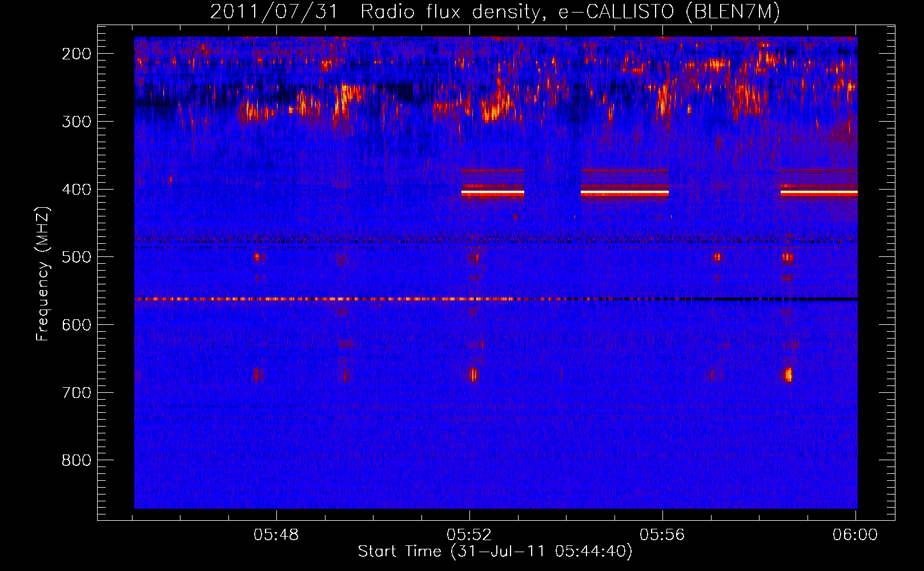This screenshot has width=924, height=571.
Task: Click the white band at 400 MHz starting at 05:52
Action: pyautogui.click(x=493, y=193)
